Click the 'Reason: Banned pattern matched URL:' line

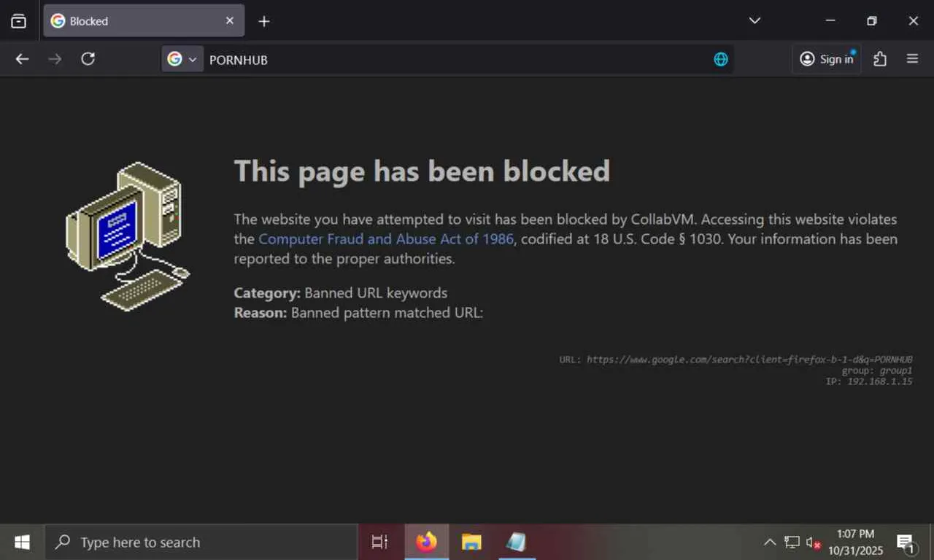coord(358,313)
